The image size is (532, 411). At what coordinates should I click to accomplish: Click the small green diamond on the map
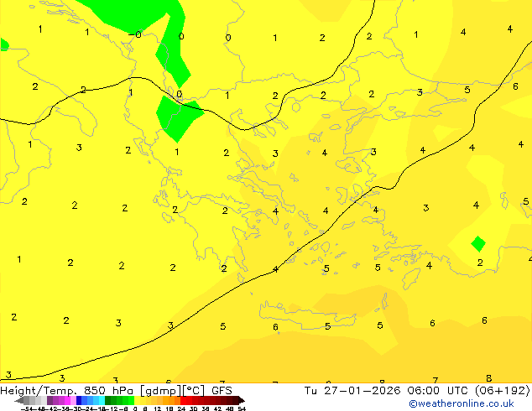tap(478, 244)
